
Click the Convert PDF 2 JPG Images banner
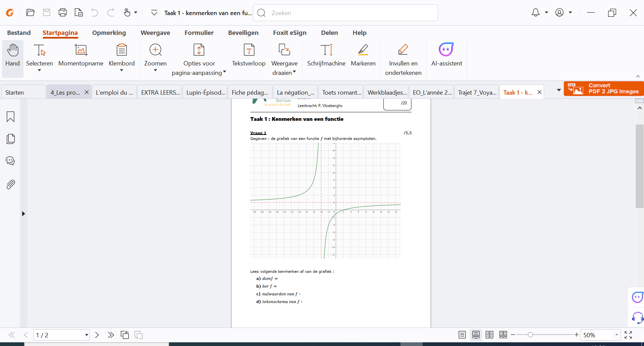(604, 89)
